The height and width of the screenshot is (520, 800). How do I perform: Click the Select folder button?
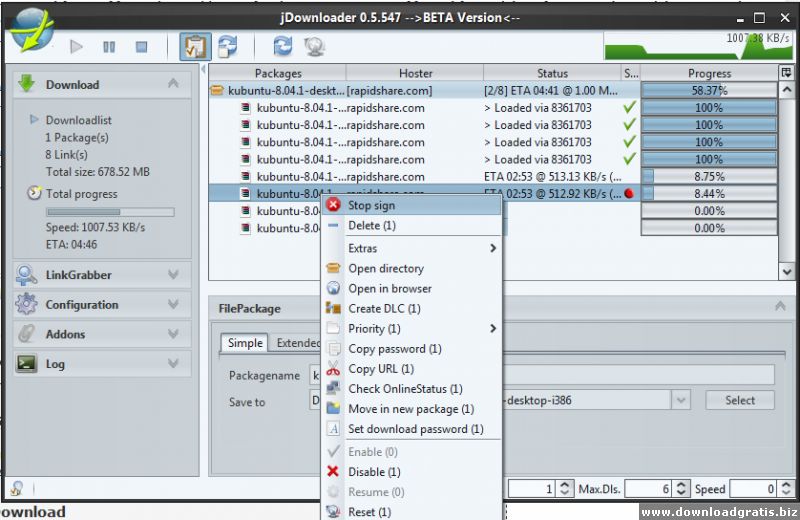click(x=740, y=400)
